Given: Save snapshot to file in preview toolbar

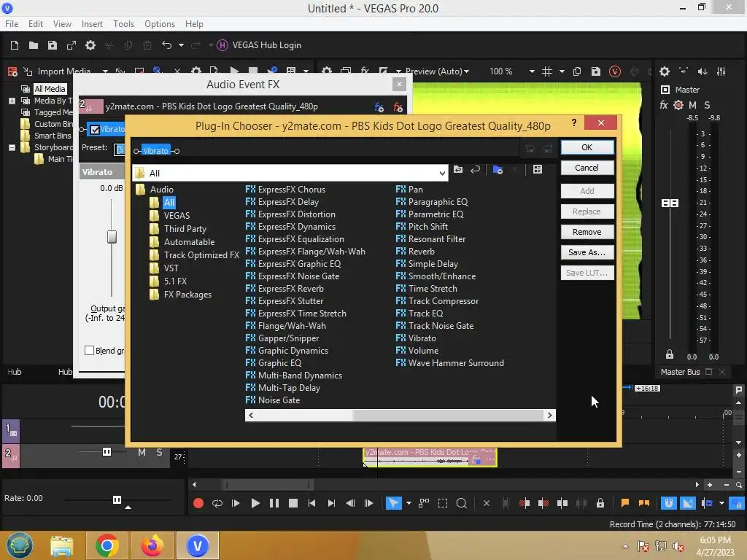Looking at the screenshot, I should tap(595, 71).
